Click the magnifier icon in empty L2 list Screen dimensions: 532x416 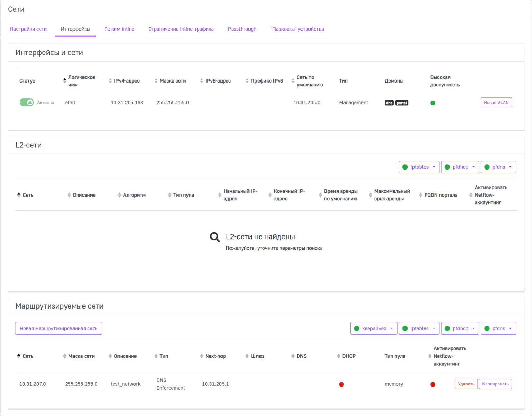(215, 237)
